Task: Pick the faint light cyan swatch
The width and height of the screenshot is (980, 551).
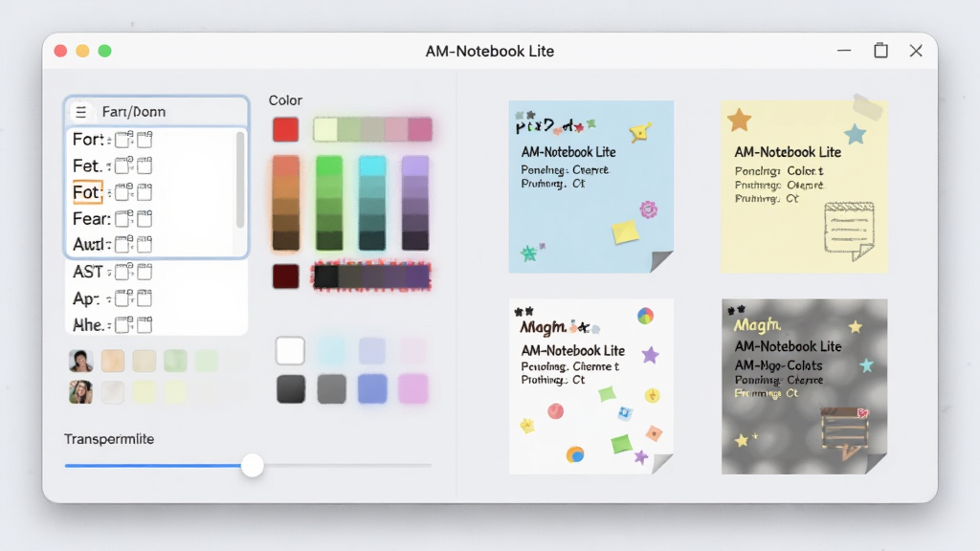Action: click(331, 350)
